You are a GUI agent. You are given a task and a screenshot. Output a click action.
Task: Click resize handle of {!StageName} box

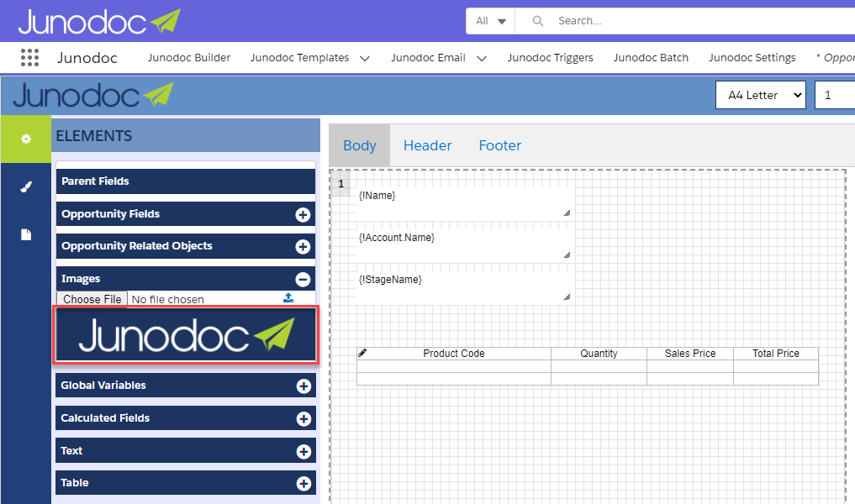567,297
